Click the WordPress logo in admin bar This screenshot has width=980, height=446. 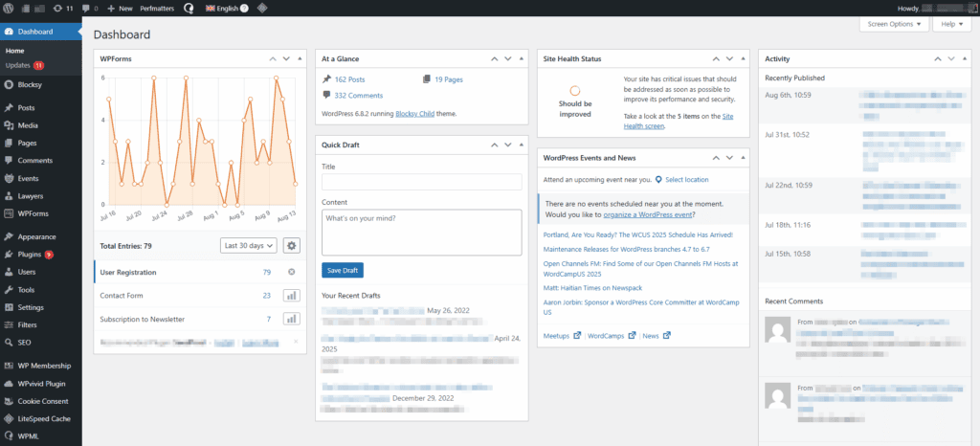click(10, 8)
